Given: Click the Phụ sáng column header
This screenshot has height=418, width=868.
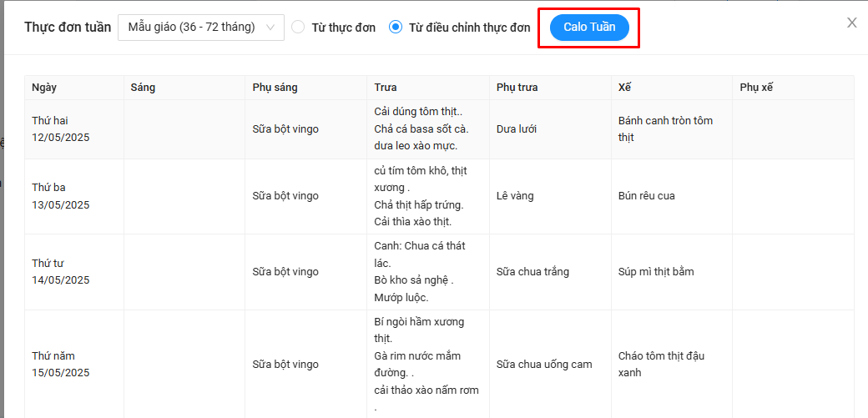Looking at the screenshot, I should click(275, 88).
